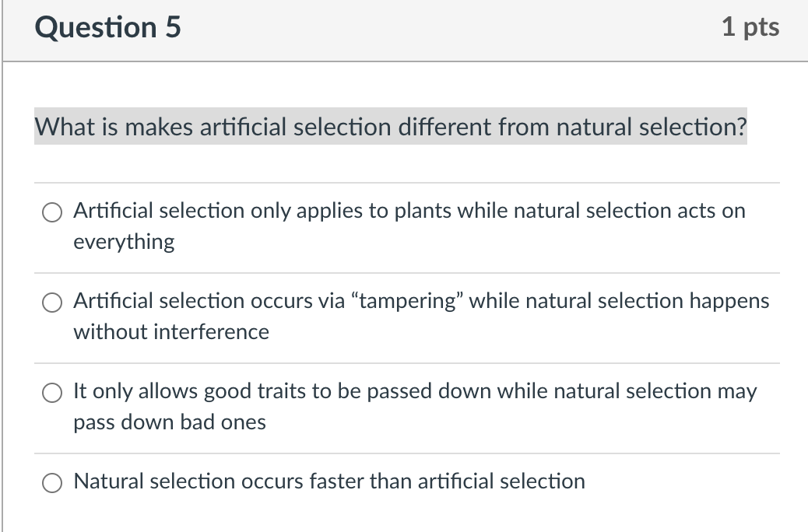This screenshot has width=808, height=532.
Task: Choose the radio button for the 'tampering' answer
Action: (x=52, y=303)
